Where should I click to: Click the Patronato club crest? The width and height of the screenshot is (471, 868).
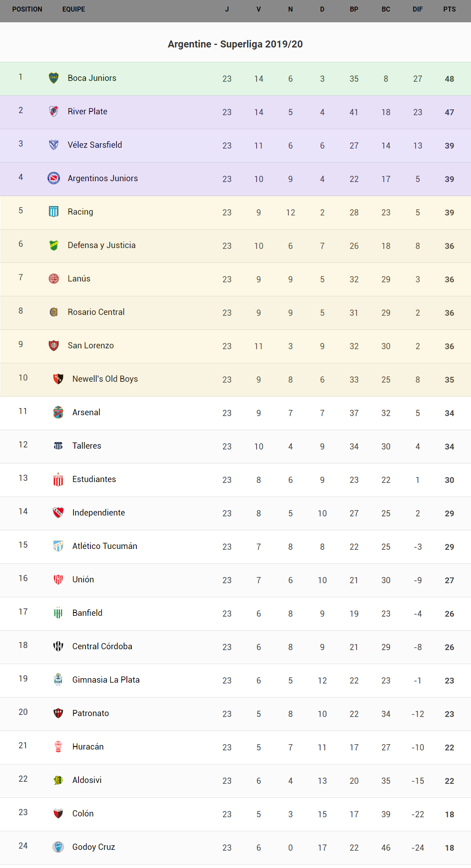(x=58, y=713)
